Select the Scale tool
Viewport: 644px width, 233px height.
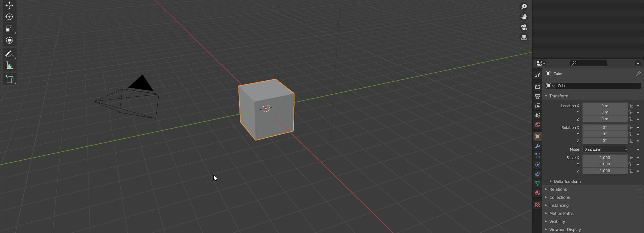(x=9, y=29)
